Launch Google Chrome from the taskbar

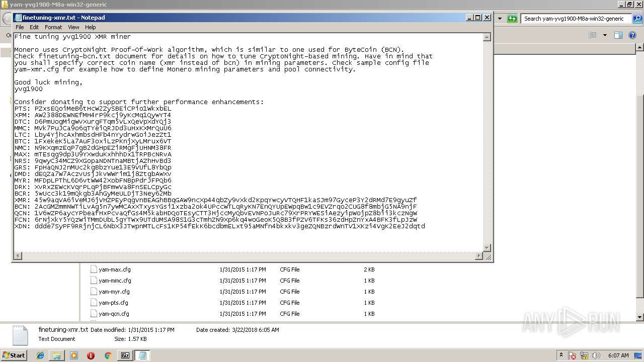(107, 355)
